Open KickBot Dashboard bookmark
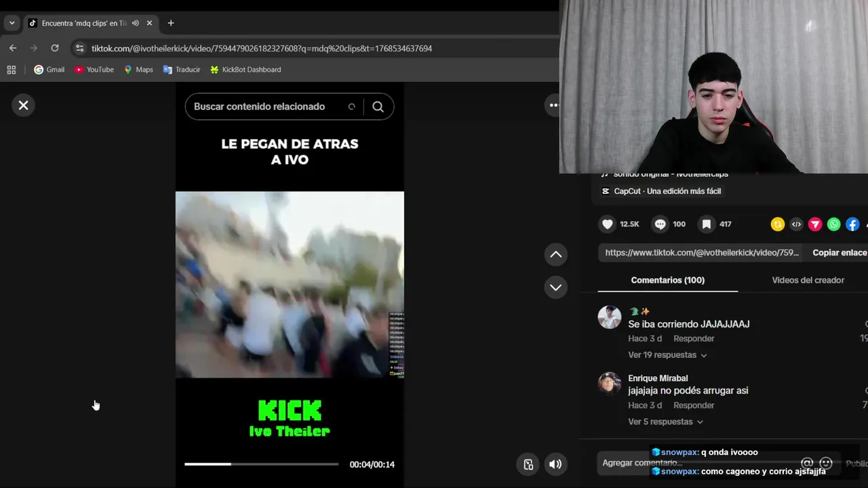The image size is (868, 488). pos(245,70)
